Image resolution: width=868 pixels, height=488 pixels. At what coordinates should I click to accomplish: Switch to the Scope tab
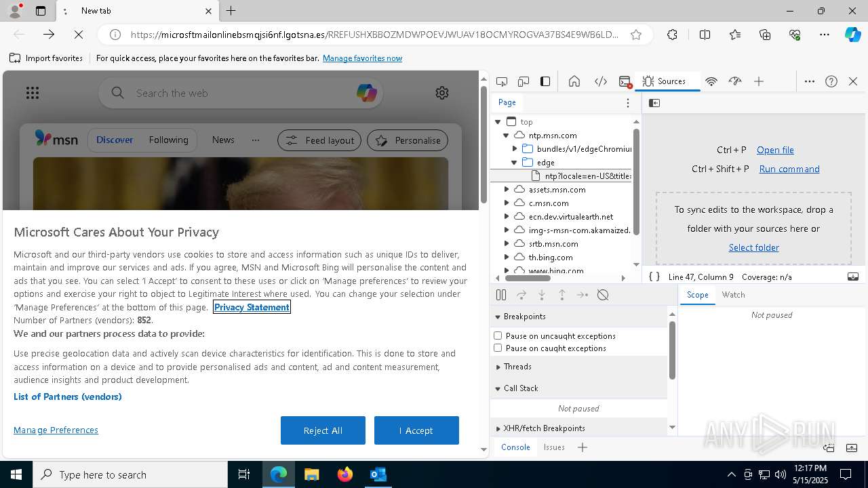coord(697,295)
